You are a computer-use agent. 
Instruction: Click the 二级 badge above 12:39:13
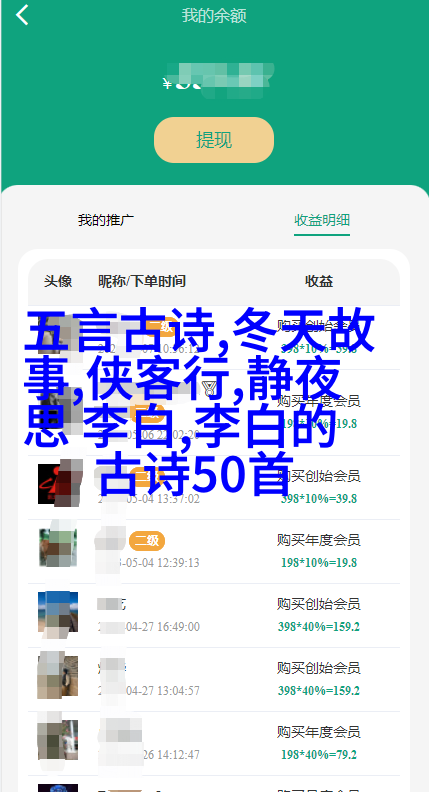pyautogui.click(x=147, y=541)
